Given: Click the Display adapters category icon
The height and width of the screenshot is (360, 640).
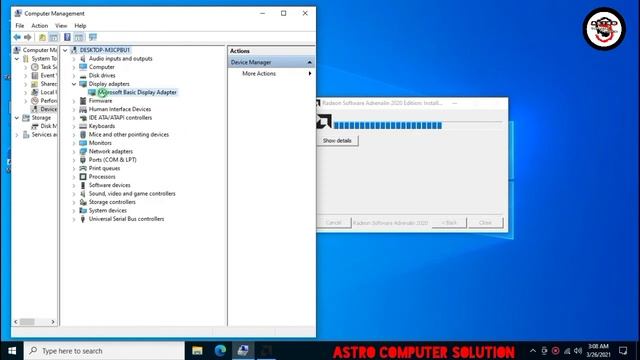Looking at the screenshot, I should point(83,84).
